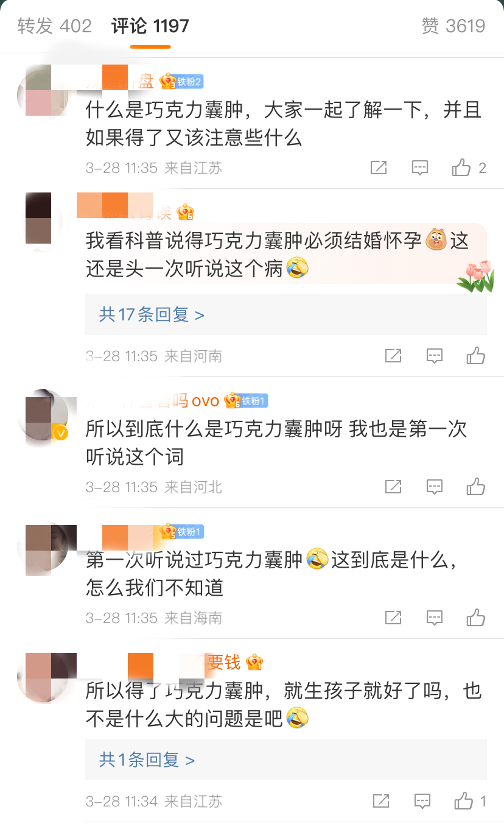The height and width of the screenshot is (832, 504).
Task: Share the comment from Henan
Action: (393, 356)
